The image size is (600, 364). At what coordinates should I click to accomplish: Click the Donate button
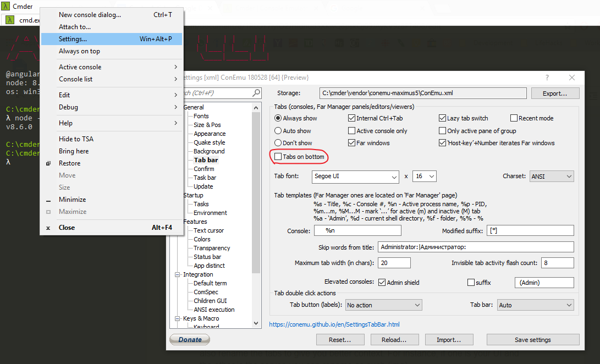(190, 339)
